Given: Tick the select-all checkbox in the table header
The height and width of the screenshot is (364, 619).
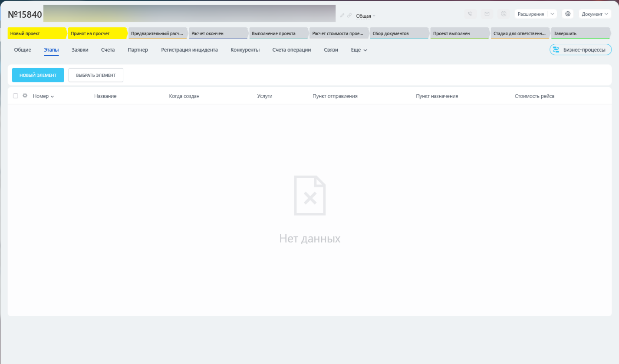Looking at the screenshot, I should point(16,96).
